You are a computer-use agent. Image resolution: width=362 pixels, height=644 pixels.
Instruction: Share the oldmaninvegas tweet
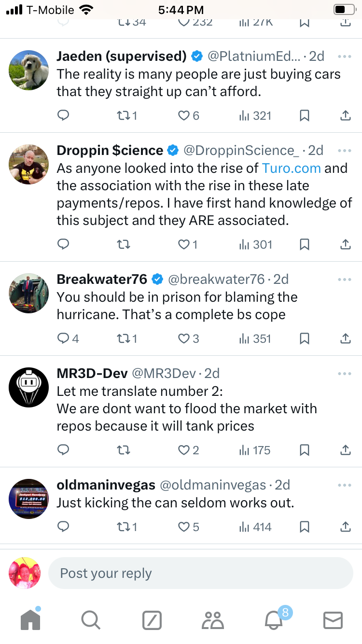(x=345, y=527)
